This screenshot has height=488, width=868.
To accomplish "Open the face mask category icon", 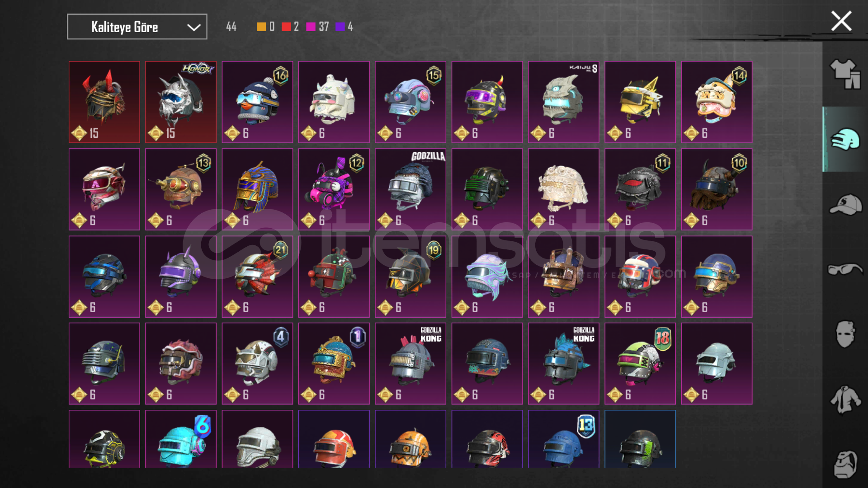I will point(844,334).
